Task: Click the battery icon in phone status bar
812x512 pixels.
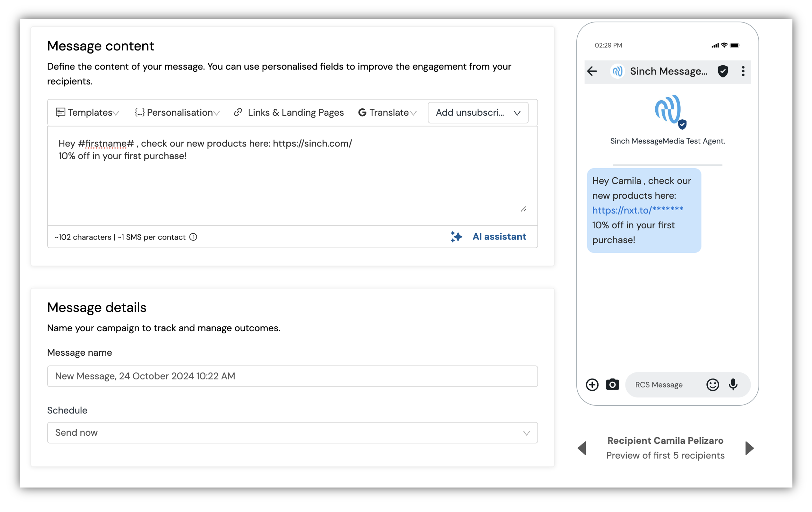Action: (x=735, y=45)
